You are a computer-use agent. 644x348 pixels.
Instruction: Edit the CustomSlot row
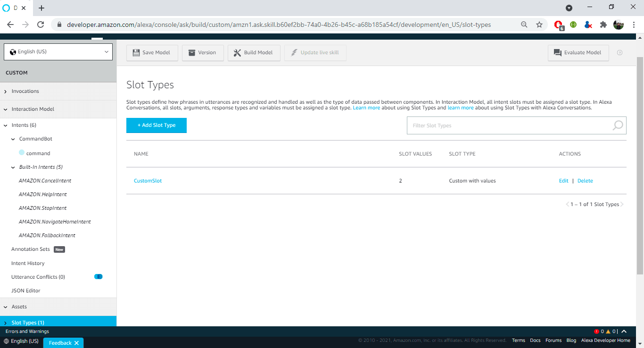pos(563,181)
